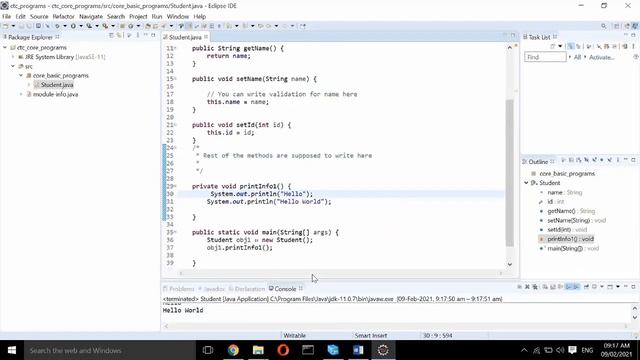The width and height of the screenshot is (640, 360).
Task: Click Remove Launch icon in Console toolbar
Action: [527, 287]
